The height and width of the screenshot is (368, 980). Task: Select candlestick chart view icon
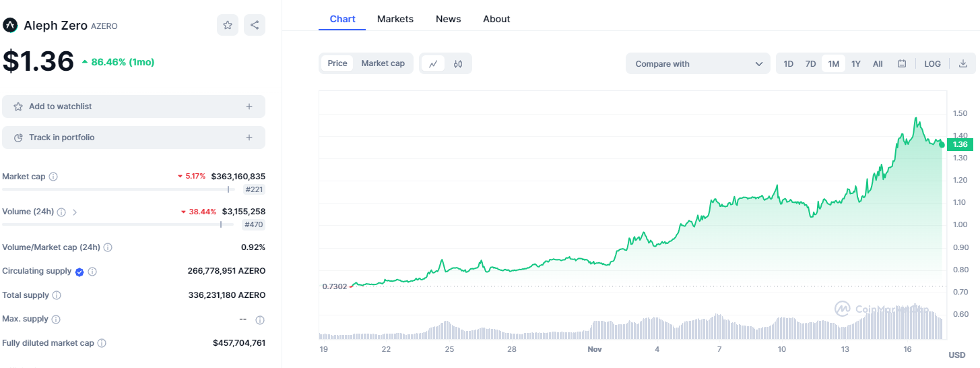(458, 64)
